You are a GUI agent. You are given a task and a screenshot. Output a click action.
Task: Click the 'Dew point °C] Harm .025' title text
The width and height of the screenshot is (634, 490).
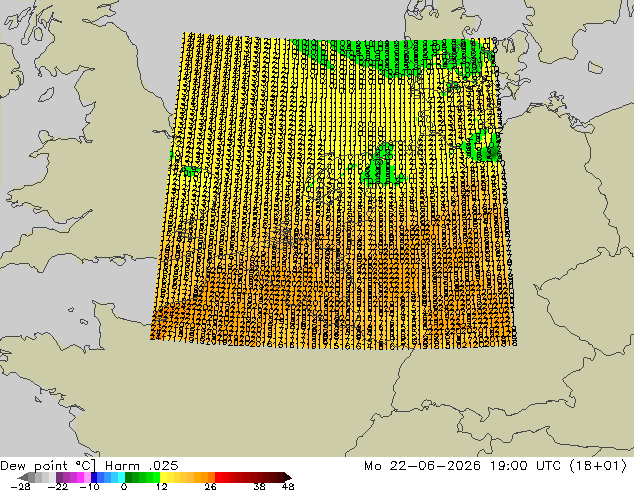(89, 466)
